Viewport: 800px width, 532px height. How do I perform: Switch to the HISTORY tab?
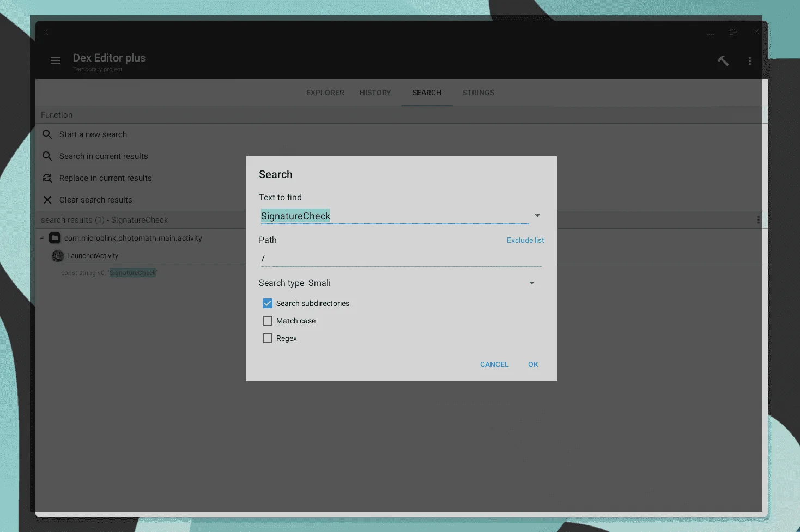(375, 93)
